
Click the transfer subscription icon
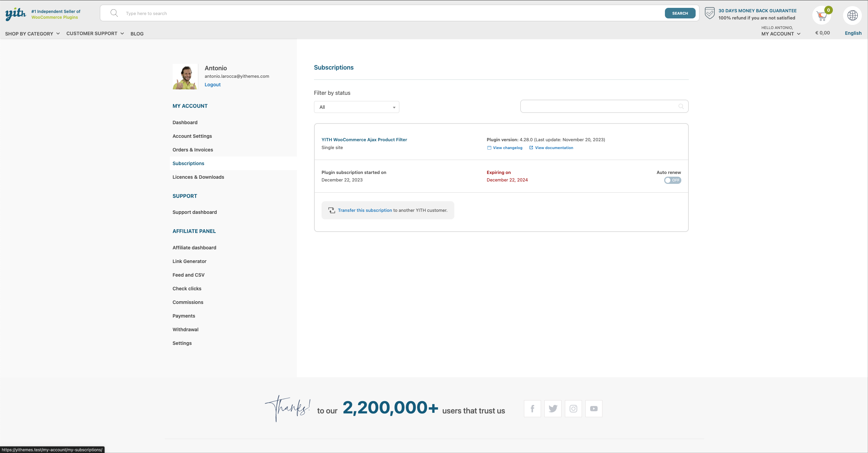(331, 210)
